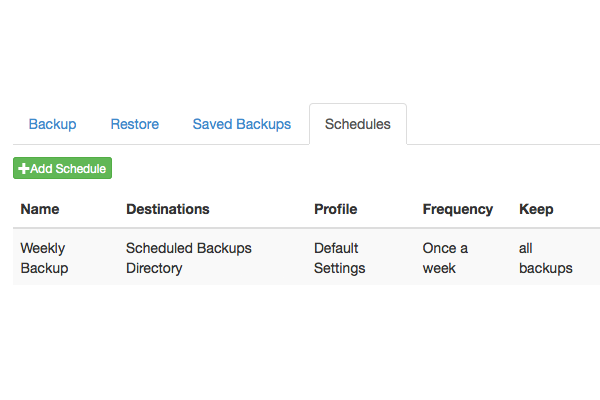Viewport: 600px width, 400px height.
Task: Click the Keep column header
Action: [x=536, y=209]
